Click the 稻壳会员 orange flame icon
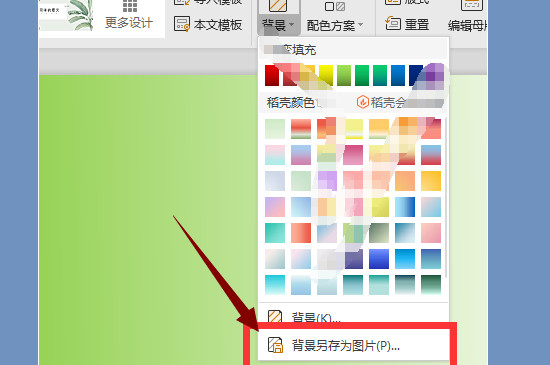 tap(363, 102)
